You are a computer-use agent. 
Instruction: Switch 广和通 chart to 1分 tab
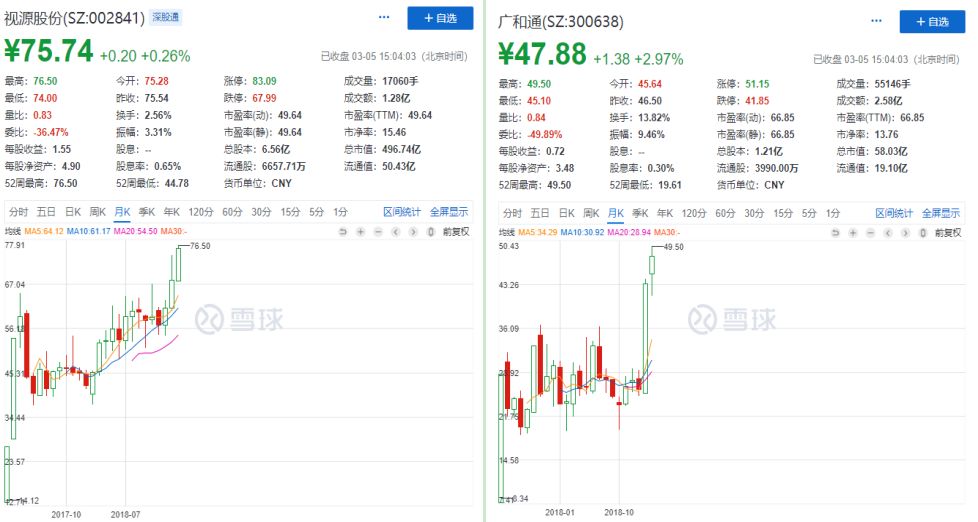click(833, 213)
